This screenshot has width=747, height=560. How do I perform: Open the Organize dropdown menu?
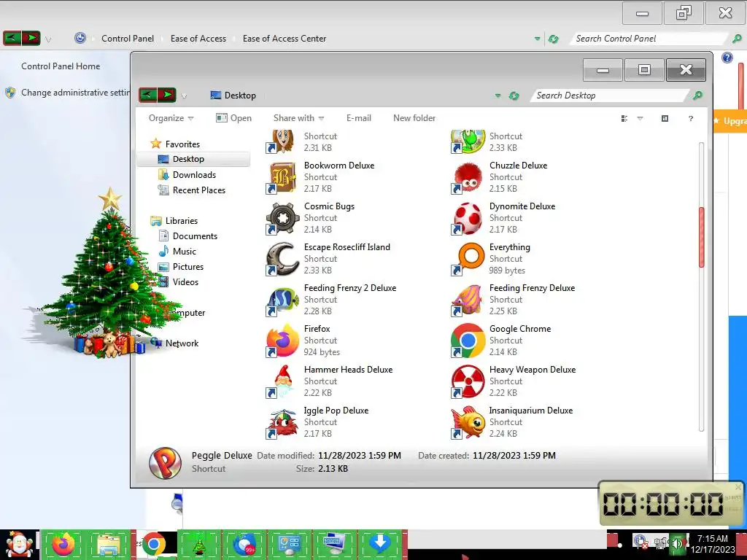(x=171, y=118)
